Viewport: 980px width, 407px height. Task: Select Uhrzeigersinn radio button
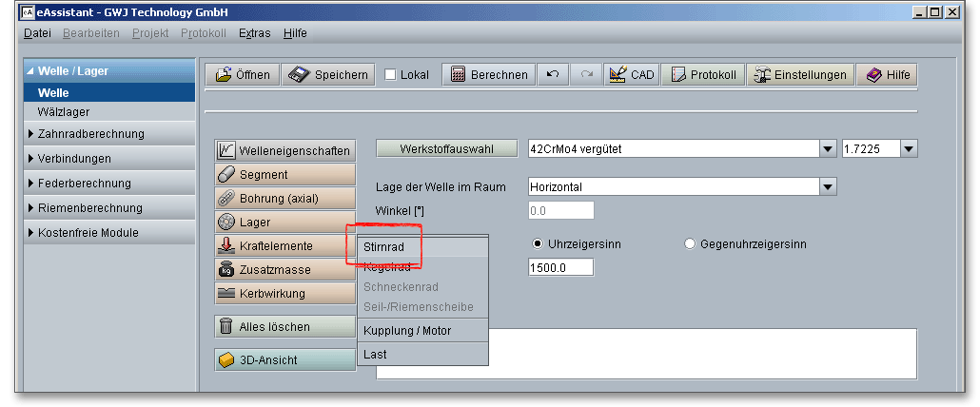point(538,244)
